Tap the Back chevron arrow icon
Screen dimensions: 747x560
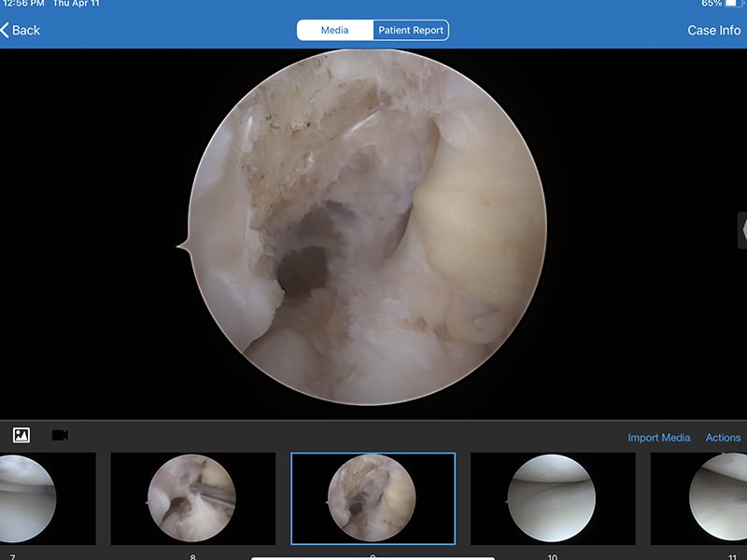(x=5, y=30)
